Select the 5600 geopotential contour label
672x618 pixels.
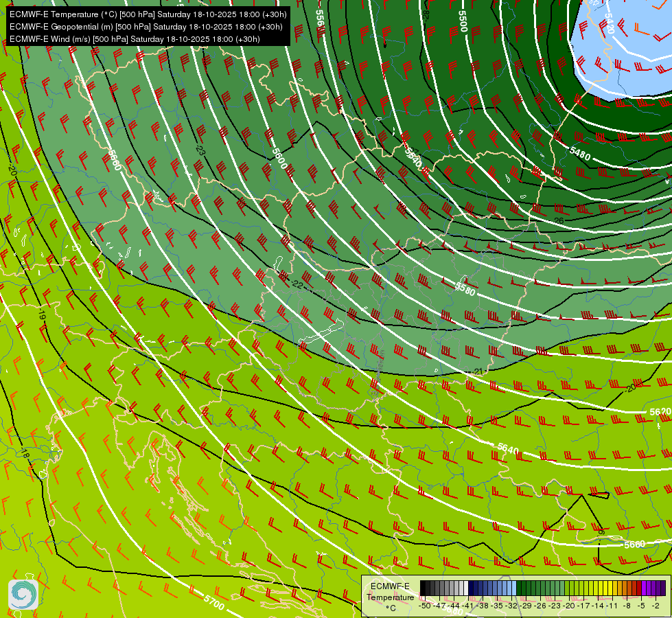[x=279, y=158]
